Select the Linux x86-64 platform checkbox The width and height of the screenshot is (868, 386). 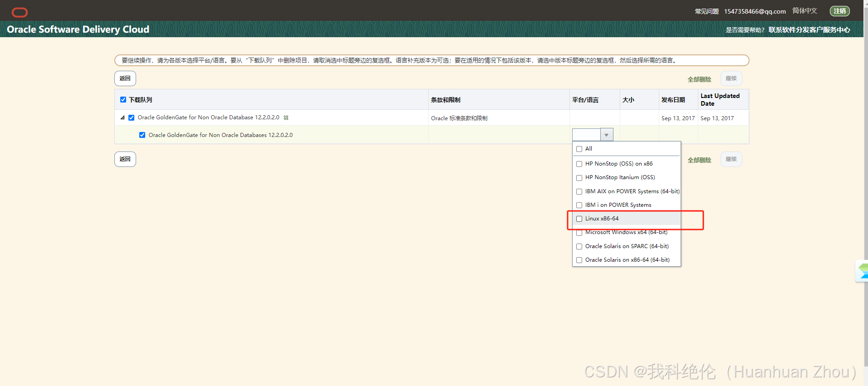579,219
